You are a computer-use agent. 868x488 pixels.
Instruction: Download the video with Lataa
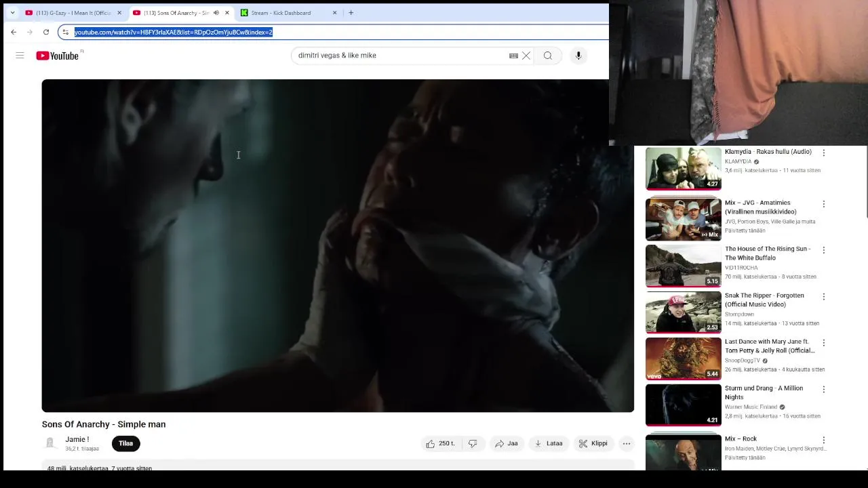pos(549,443)
